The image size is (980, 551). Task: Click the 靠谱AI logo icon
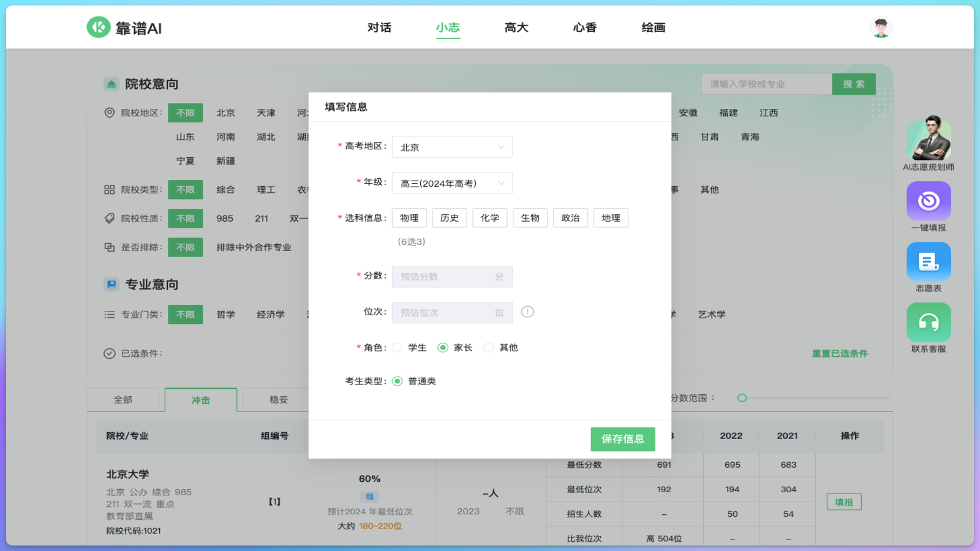[x=98, y=27]
